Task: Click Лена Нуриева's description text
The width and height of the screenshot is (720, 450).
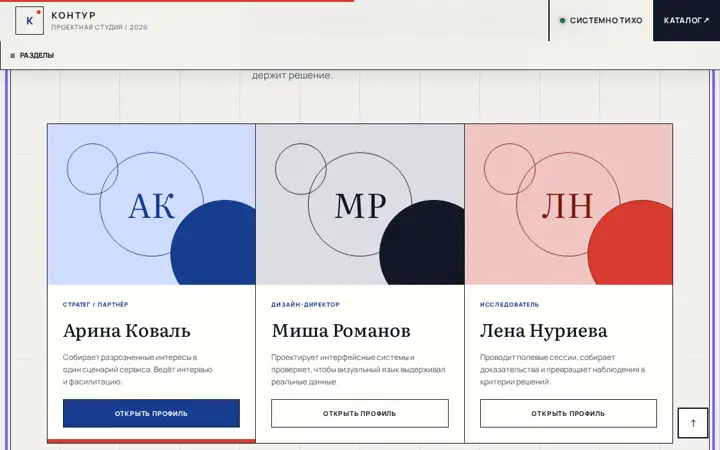Action: pyautogui.click(x=562, y=369)
